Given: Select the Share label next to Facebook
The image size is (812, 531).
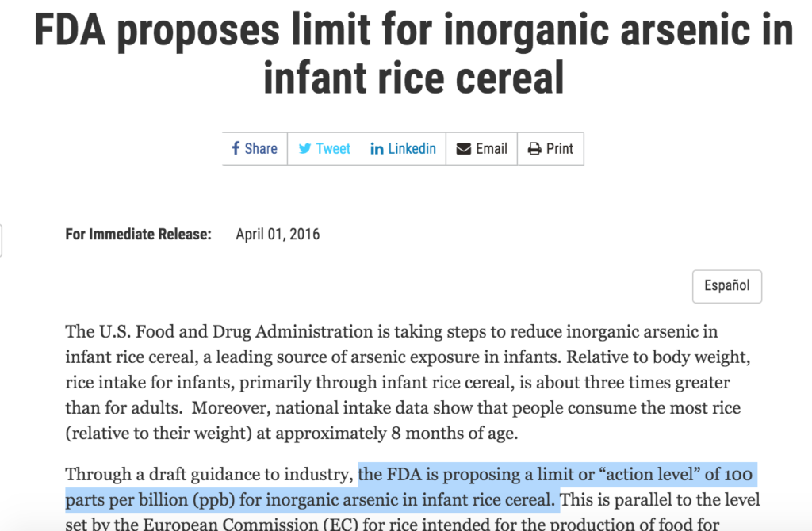Looking at the screenshot, I should (260, 149).
